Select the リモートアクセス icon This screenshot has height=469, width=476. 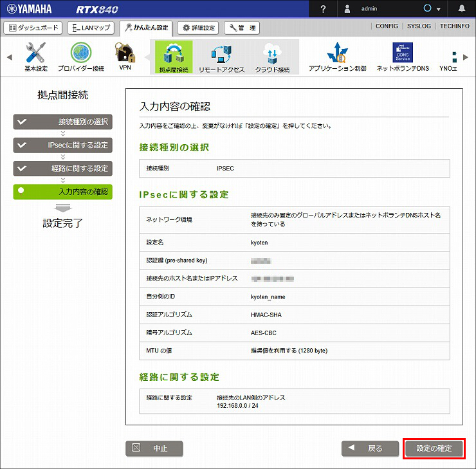coord(221,57)
